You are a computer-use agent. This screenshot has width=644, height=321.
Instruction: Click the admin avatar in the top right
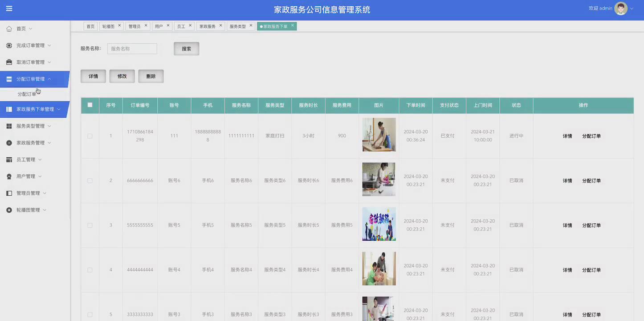pos(621,8)
